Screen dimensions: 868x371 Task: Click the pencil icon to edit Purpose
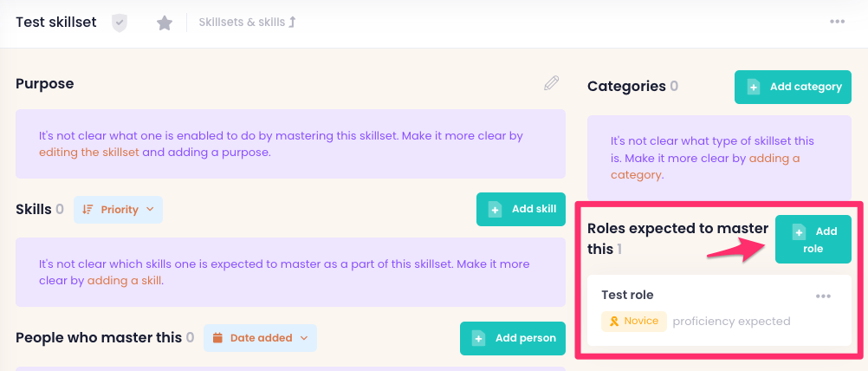pyautogui.click(x=551, y=83)
